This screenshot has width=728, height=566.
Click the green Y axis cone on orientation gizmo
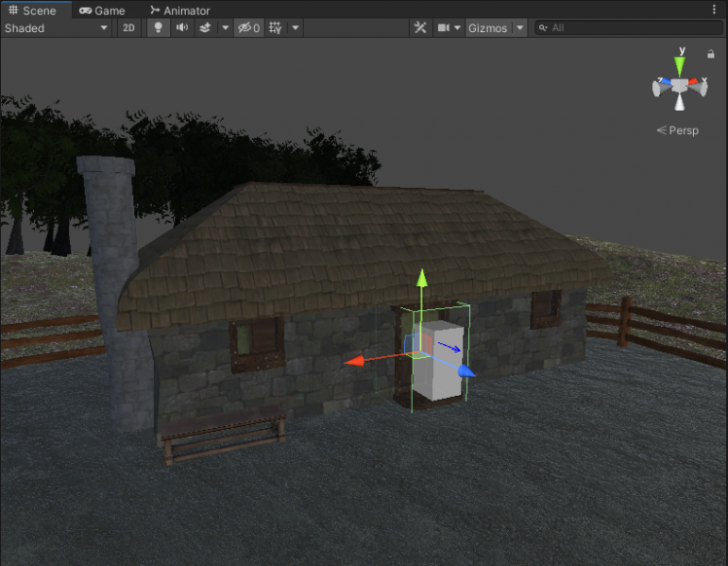pyautogui.click(x=680, y=66)
